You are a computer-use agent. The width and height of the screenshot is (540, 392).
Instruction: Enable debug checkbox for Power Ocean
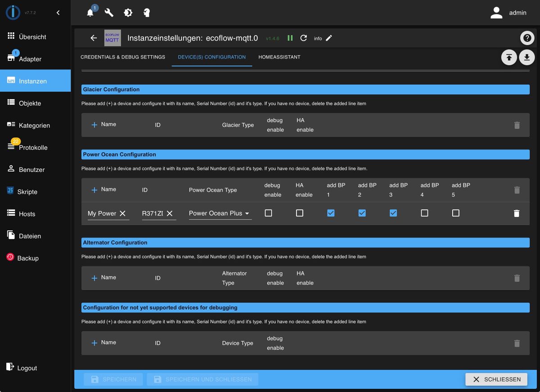pyautogui.click(x=269, y=213)
